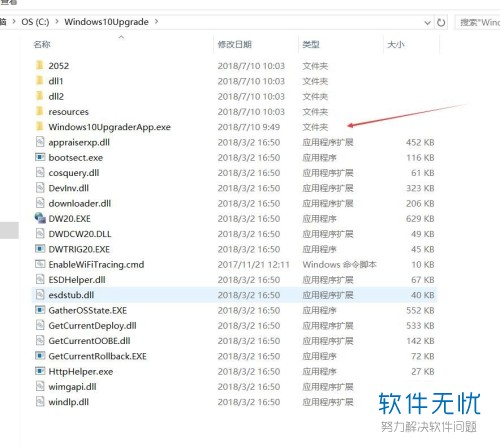Expand the chevron after Windows10Upgrade in breadcrumb

pos(156,22)
